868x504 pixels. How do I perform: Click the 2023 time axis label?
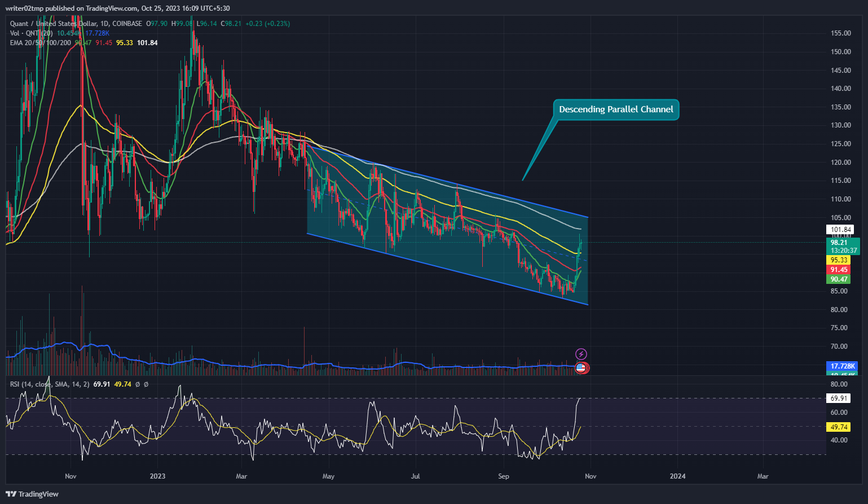[x=158, y=476]
